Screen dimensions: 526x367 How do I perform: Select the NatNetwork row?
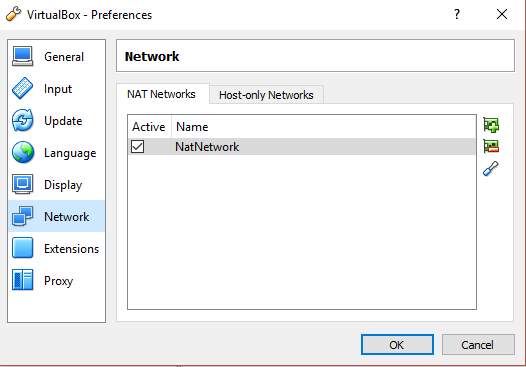pyautogui.click(x=302, y=147)
